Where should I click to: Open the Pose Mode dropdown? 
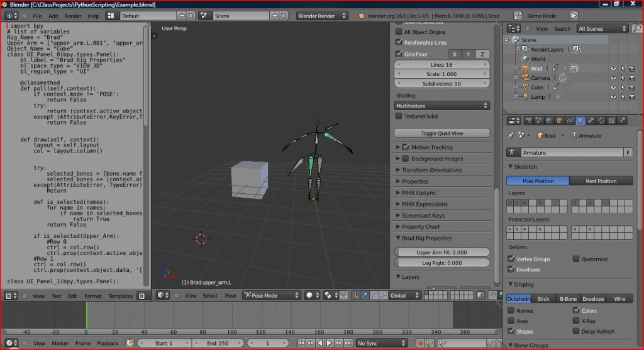271,295
